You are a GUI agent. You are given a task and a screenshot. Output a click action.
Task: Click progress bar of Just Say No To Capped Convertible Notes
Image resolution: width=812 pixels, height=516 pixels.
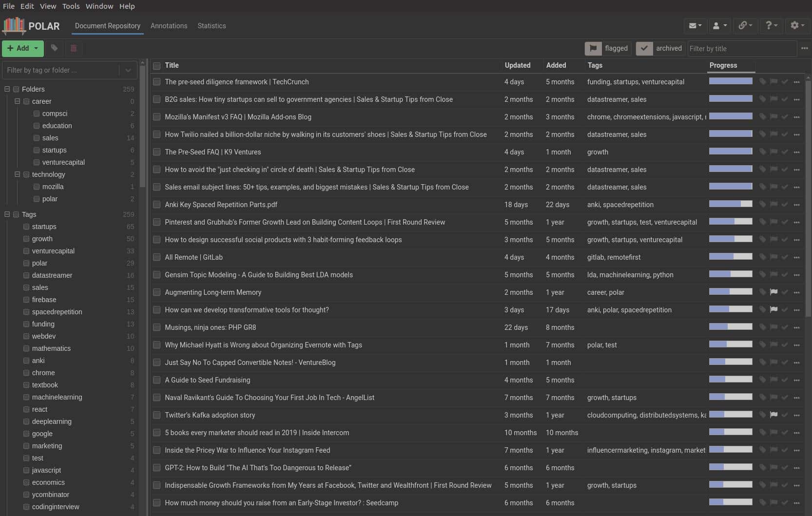pyautogui.click(x=731, y=362)
